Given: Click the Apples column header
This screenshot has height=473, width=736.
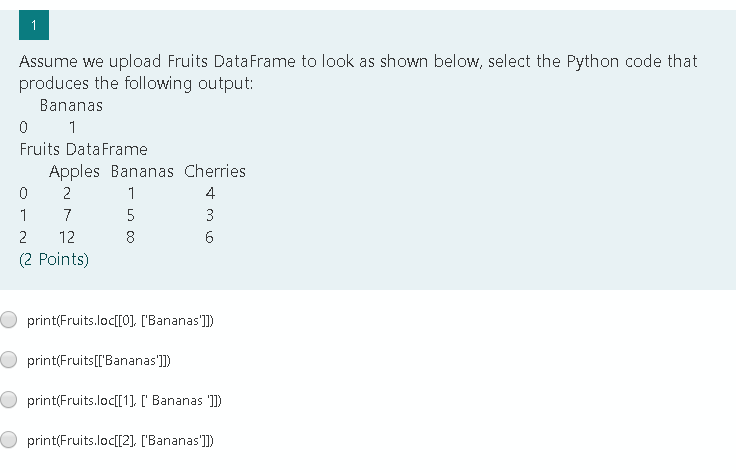Looking at the screenshot, I should click(74, 171).
